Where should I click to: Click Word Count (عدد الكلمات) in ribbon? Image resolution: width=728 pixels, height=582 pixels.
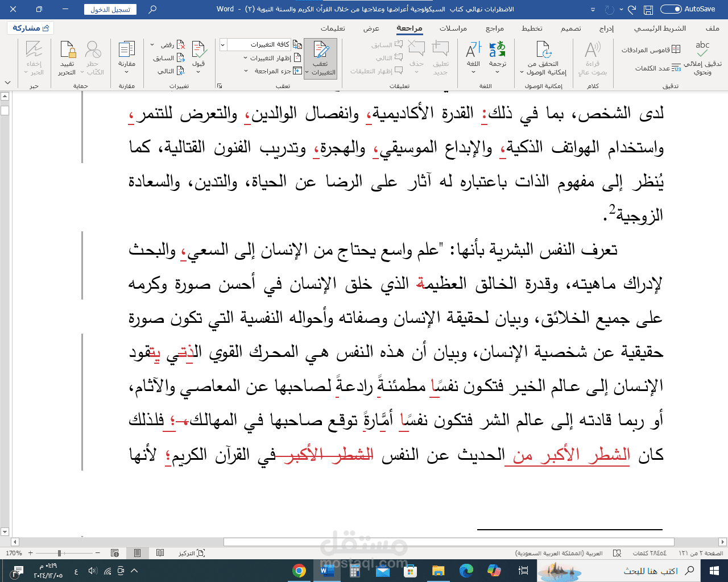tap(658, 68)
